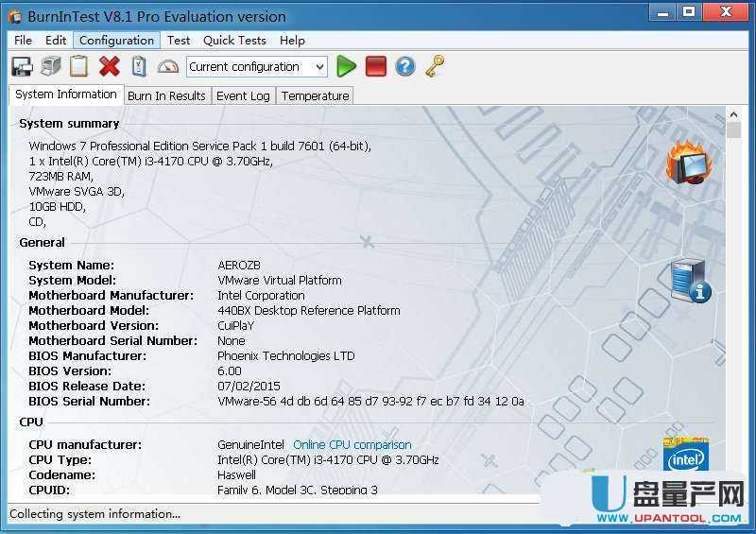Click the gauge duty cycles icon
The image size is (756, 534).
pos(168,66)
